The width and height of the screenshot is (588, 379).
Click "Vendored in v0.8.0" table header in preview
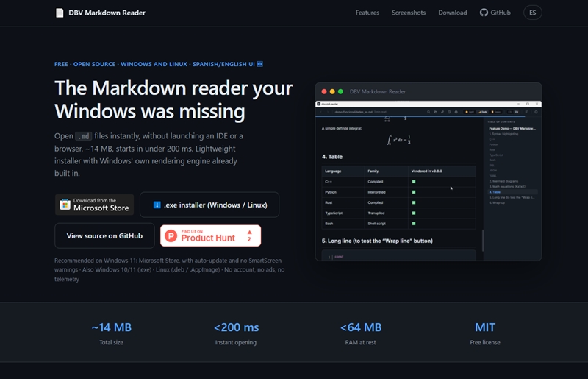[427, 171]
